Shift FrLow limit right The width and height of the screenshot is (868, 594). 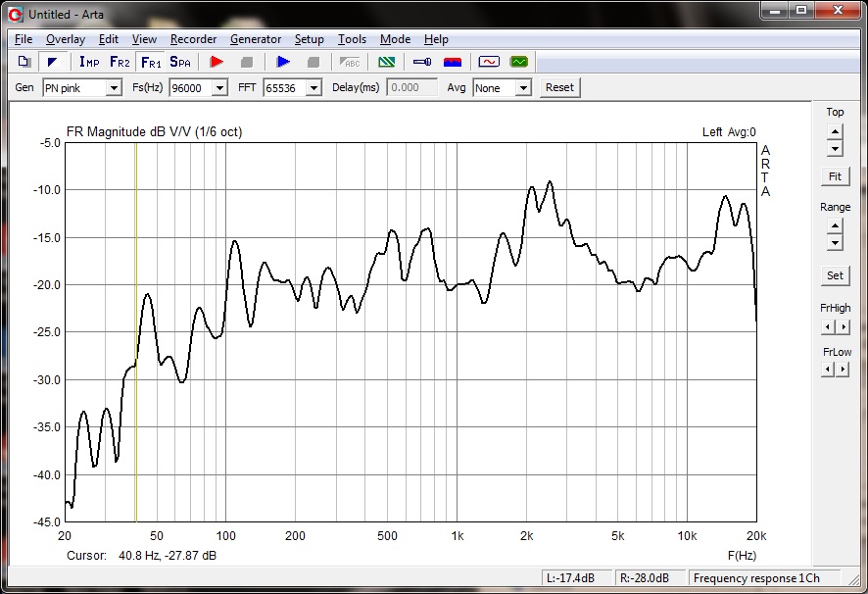[x=843, y=369]
